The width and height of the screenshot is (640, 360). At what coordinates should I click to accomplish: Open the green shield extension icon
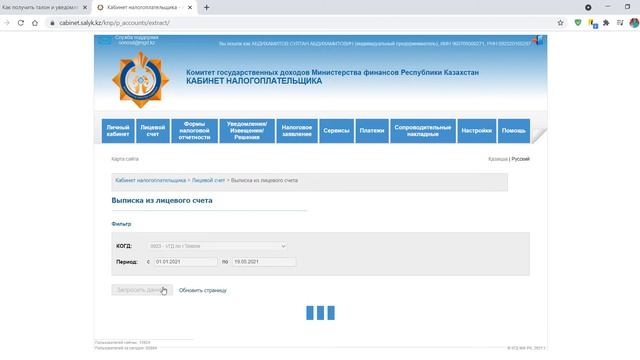point(578,23)
